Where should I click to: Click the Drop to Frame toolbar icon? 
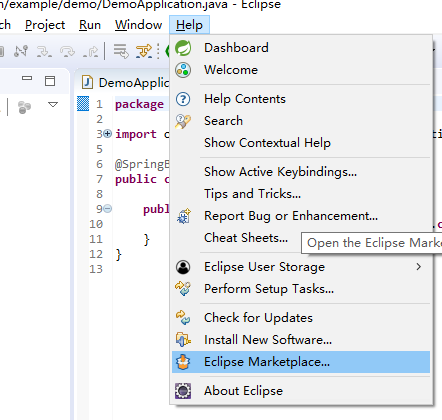[x=121, y=51]
